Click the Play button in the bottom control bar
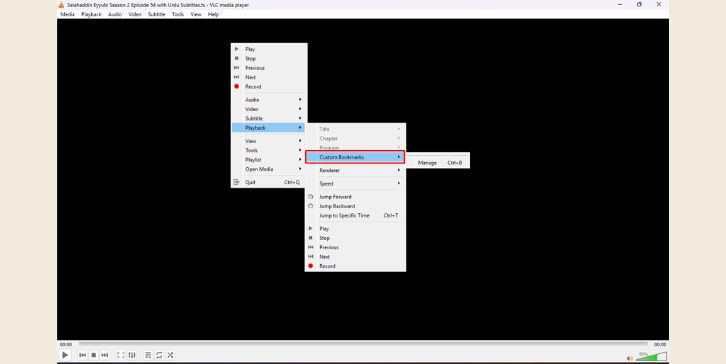Image resolution: width=726 pixels, height=364 pixels. (65, 355)
